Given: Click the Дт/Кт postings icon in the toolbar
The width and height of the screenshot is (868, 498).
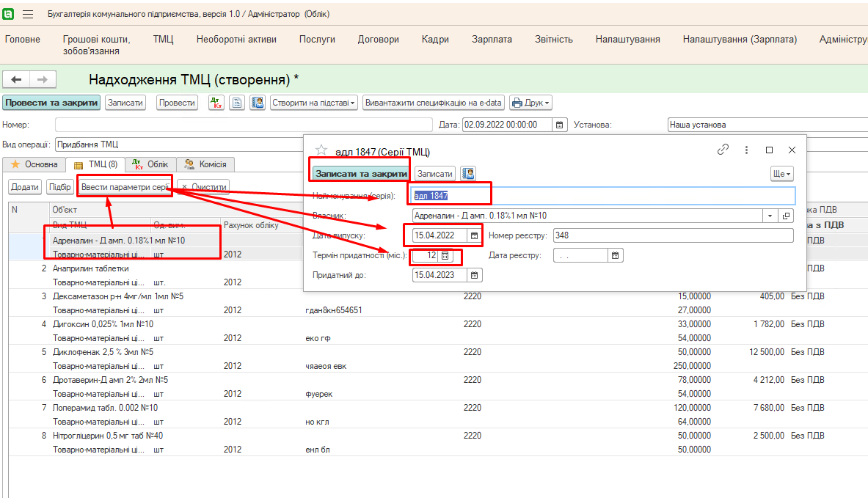Looking at the screenshot, I should [216, 103].
